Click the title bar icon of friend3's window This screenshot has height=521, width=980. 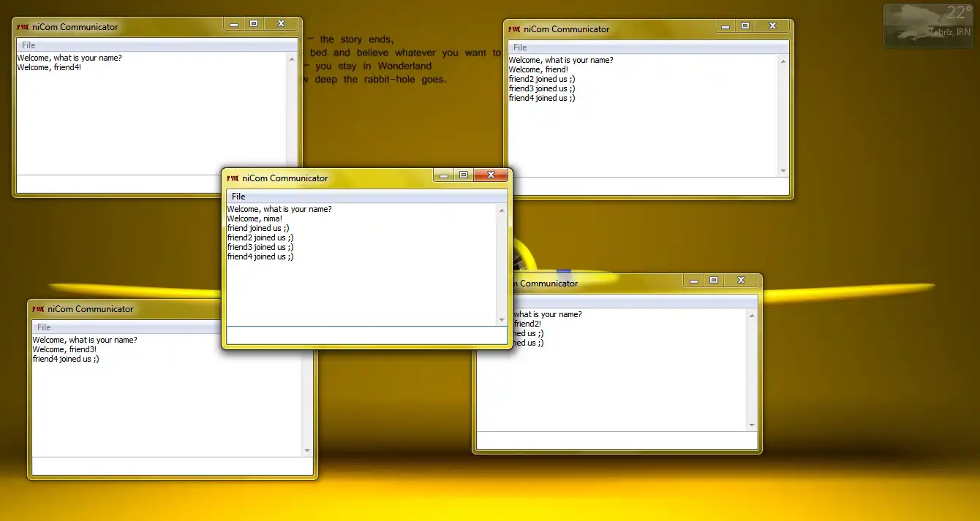click(38, 309)
